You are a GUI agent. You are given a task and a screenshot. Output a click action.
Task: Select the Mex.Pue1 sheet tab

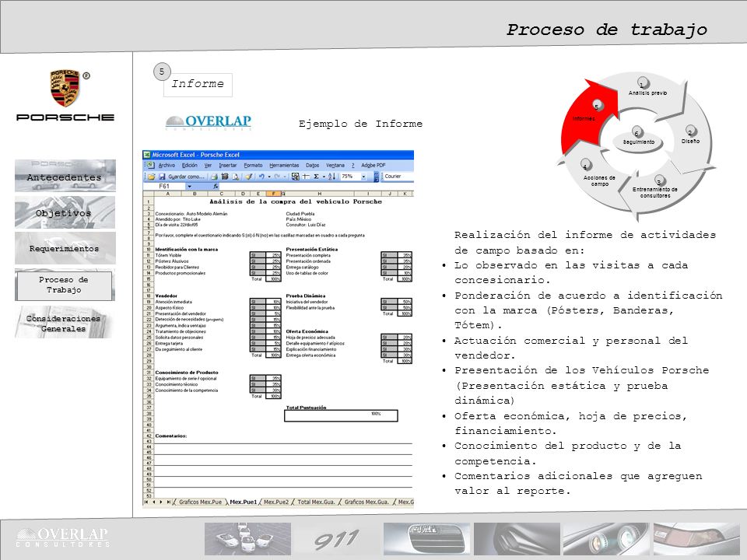[244, 502]
